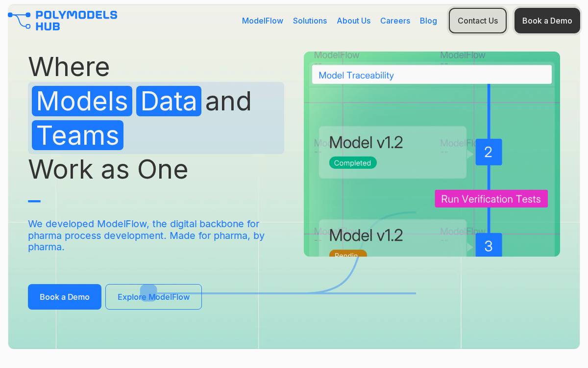Click the Model Traceability bar
This screenshot has width=588, height=368.
(432, 75)
